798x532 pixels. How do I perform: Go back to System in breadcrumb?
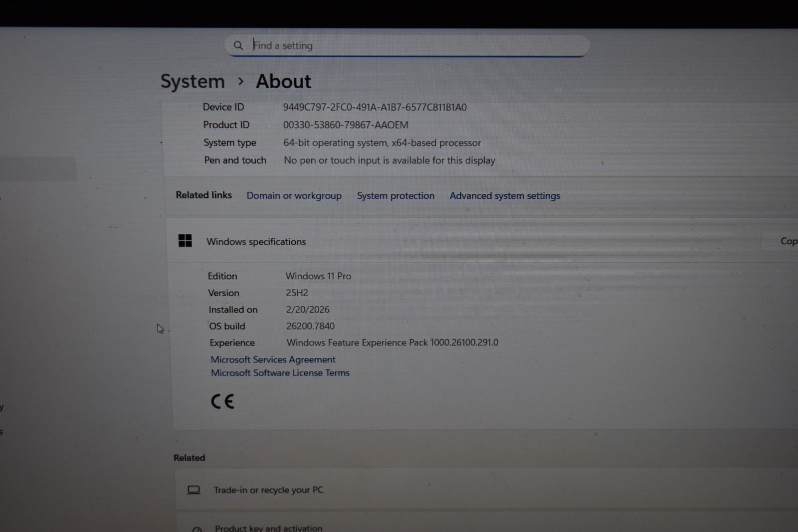pyautogui.click(x=193, y=81)
